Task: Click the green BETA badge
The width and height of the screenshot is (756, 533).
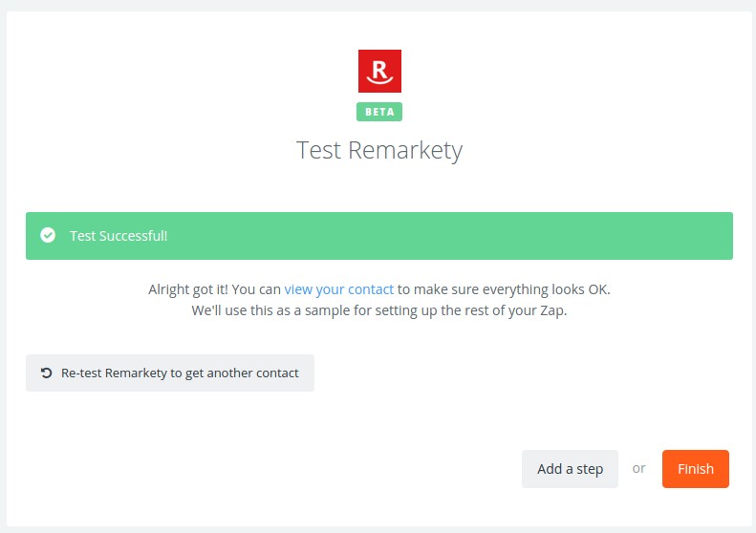Action: (x=379, y=112)
